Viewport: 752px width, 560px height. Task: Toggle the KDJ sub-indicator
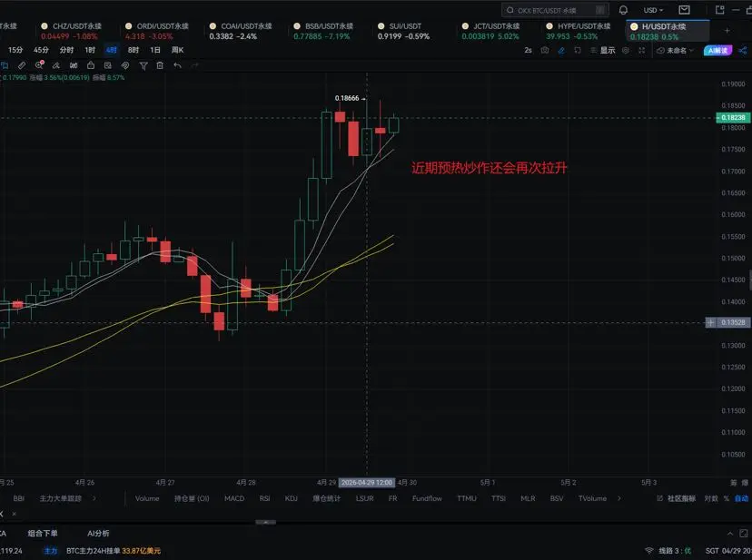click(x=292, y=498)
